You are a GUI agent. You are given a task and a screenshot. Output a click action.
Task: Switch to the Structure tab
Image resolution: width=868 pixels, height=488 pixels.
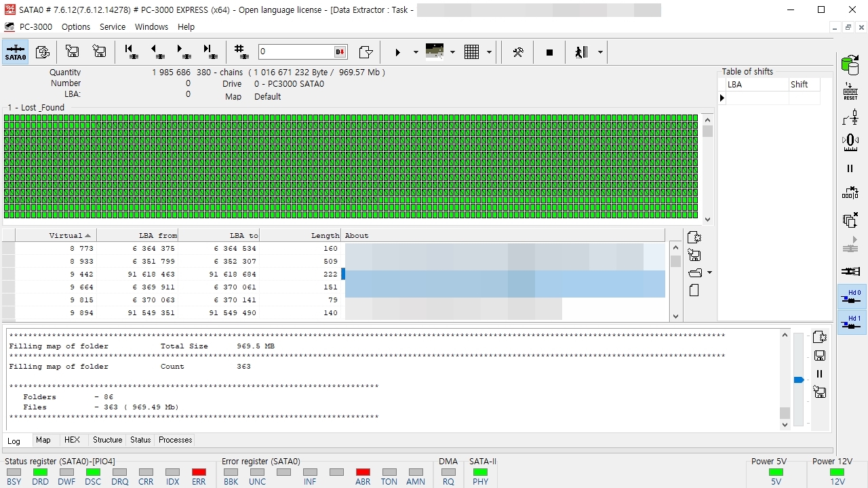[107, 440]
